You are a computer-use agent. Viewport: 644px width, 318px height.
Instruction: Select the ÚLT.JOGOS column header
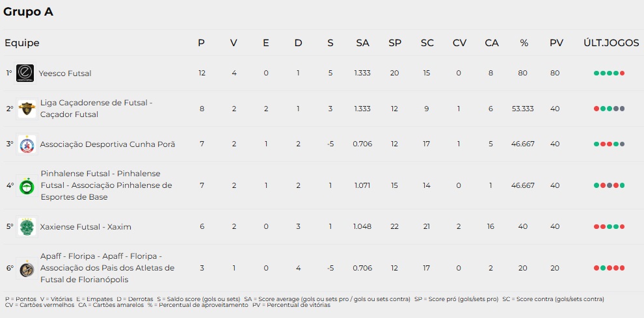[611, 43]
